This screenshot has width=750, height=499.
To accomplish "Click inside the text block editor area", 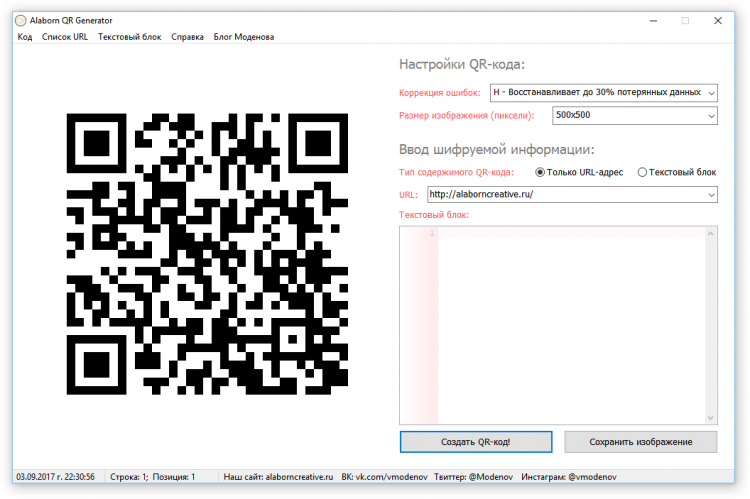I will coord(571,325).
